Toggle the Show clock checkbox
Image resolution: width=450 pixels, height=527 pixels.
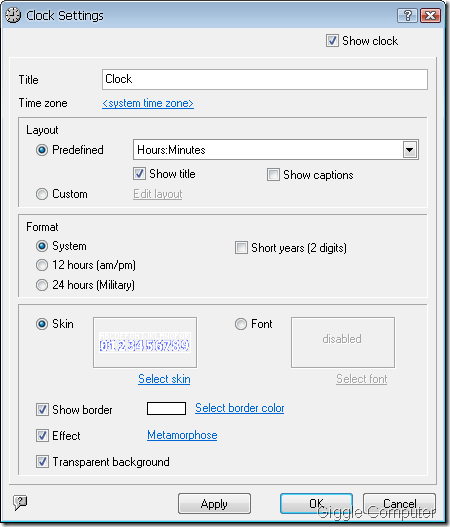[x=332, y=41]
